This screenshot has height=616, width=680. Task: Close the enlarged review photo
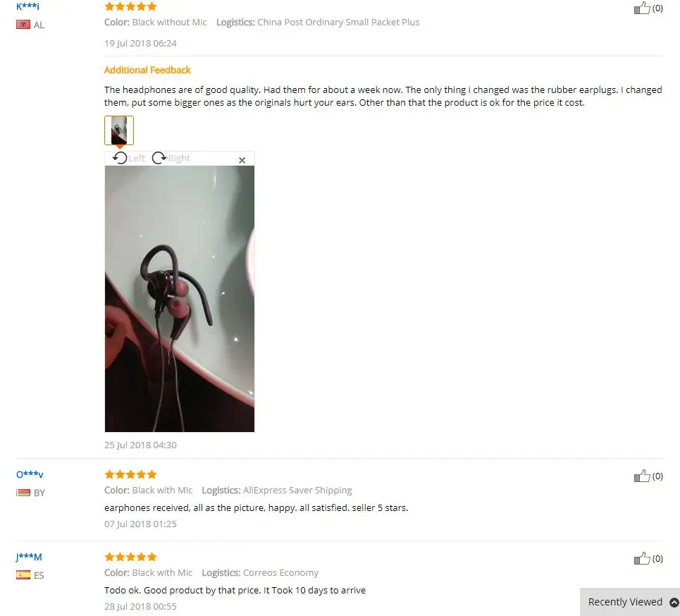point(242,160)
